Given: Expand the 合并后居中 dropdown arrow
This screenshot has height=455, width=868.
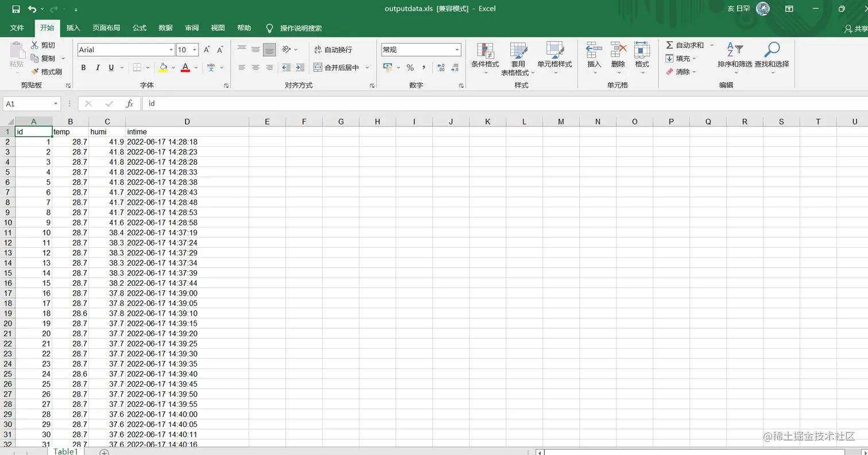Looking at the screenshot, I should [x=367, y=68].
